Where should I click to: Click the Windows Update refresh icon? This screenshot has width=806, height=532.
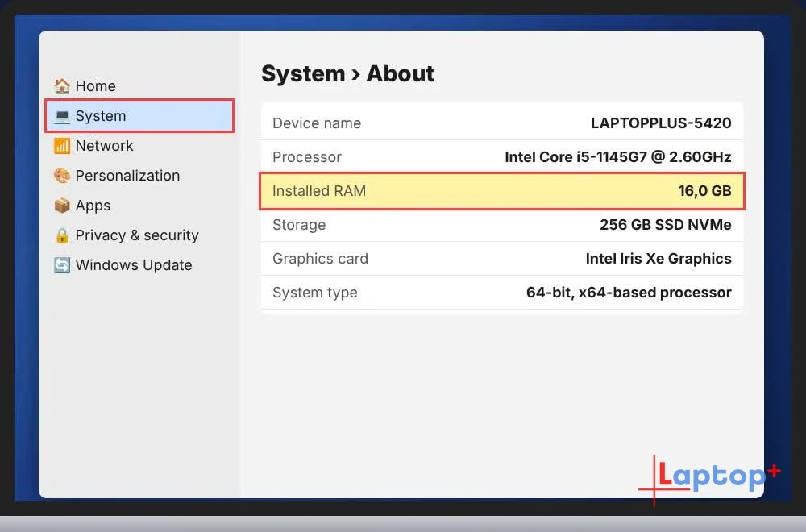(62, 265)
